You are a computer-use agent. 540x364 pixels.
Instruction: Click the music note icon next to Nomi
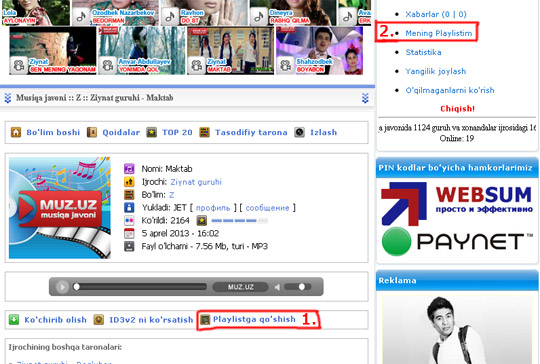click(129, 169)
